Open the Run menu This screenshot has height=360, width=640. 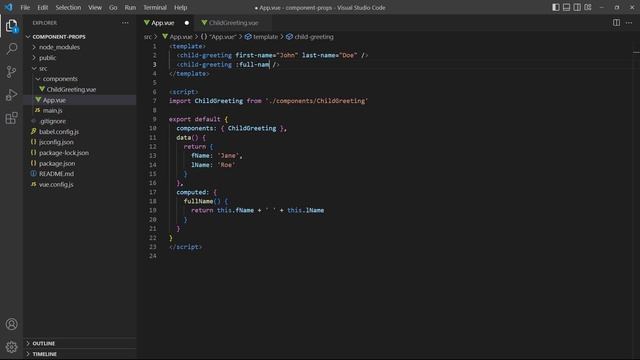click(130, 7)
